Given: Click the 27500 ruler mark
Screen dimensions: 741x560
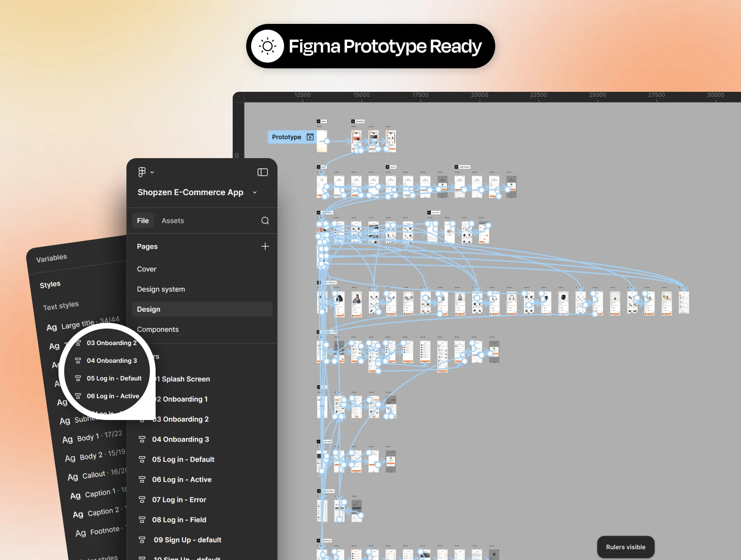Looking at the screenshot, I should click(657, 95).
